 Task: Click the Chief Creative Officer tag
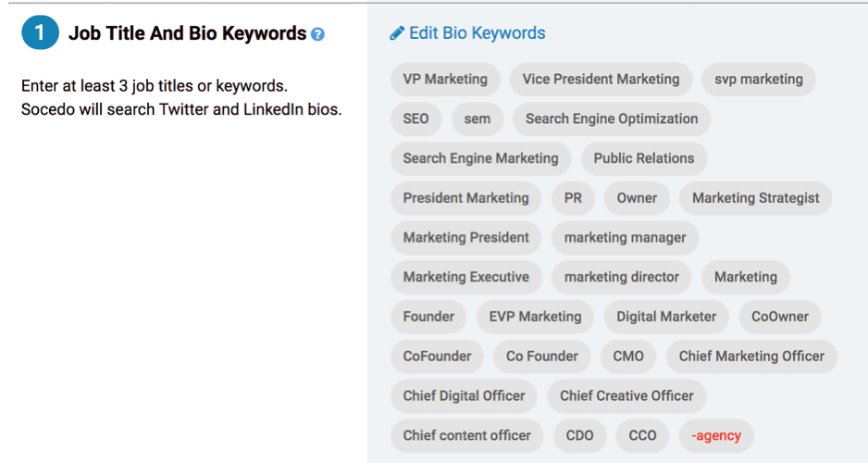pos(626,396)
